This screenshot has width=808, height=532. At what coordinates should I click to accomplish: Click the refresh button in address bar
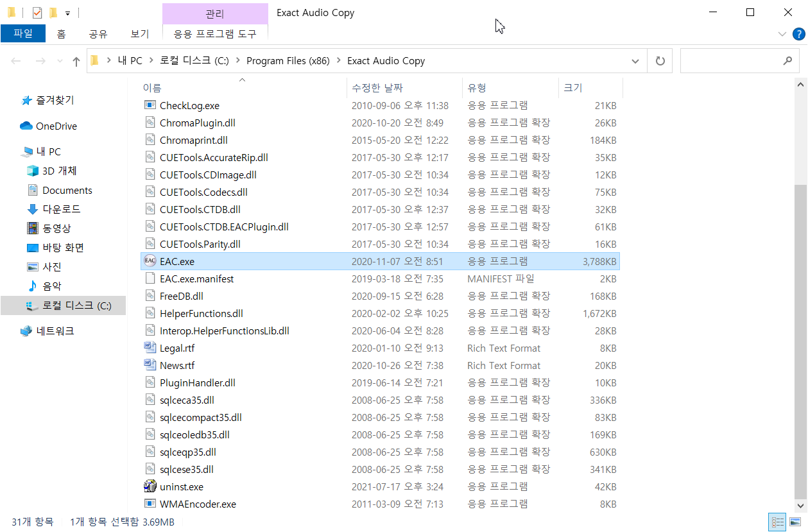click(660, 61)
